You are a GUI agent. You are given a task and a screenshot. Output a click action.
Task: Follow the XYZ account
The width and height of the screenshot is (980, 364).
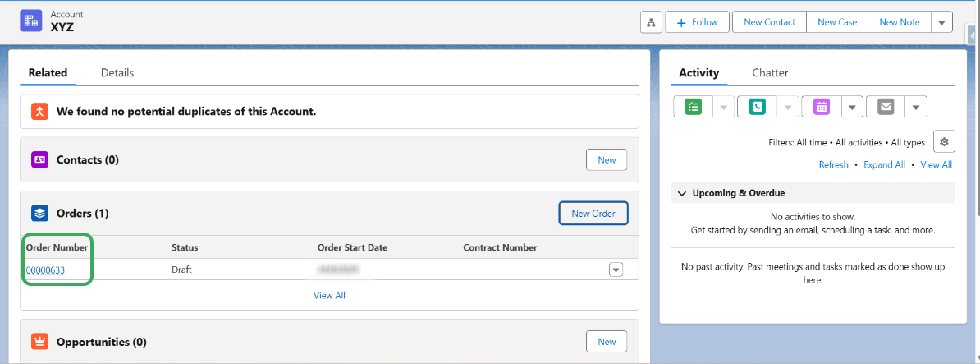tap(697, 23)
